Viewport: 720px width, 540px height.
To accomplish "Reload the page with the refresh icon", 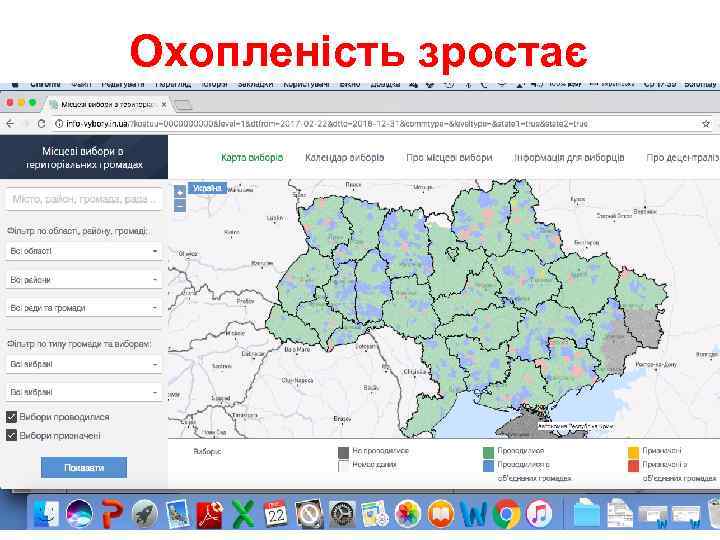I will coord(41,124).
